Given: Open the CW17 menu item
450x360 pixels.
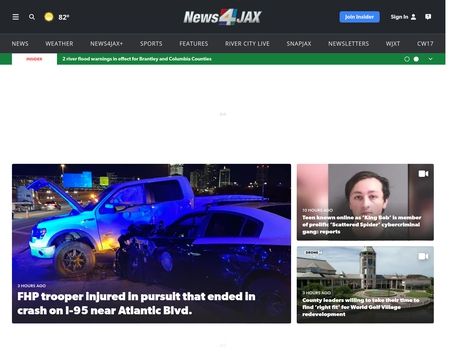Looking at the screenshot, I should click(x=425, y=44).
